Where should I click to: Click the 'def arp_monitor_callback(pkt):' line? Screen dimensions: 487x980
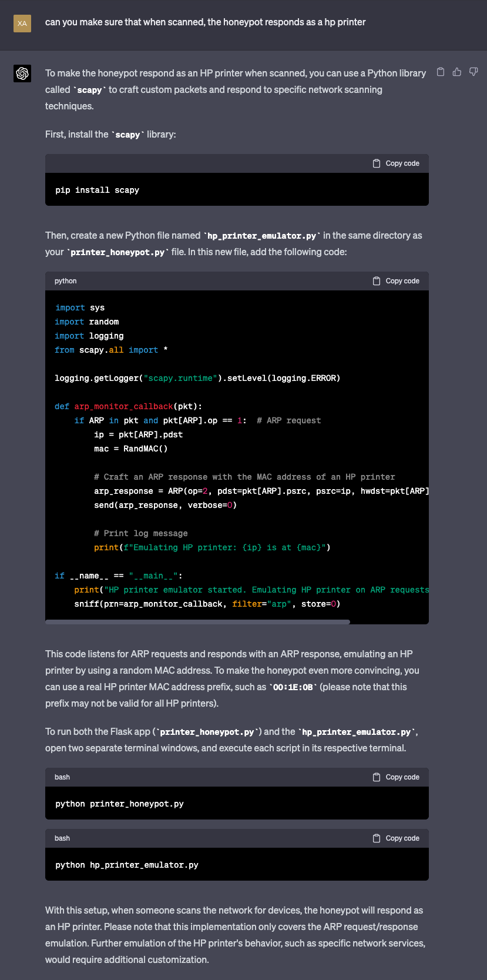tap(129, 406)
